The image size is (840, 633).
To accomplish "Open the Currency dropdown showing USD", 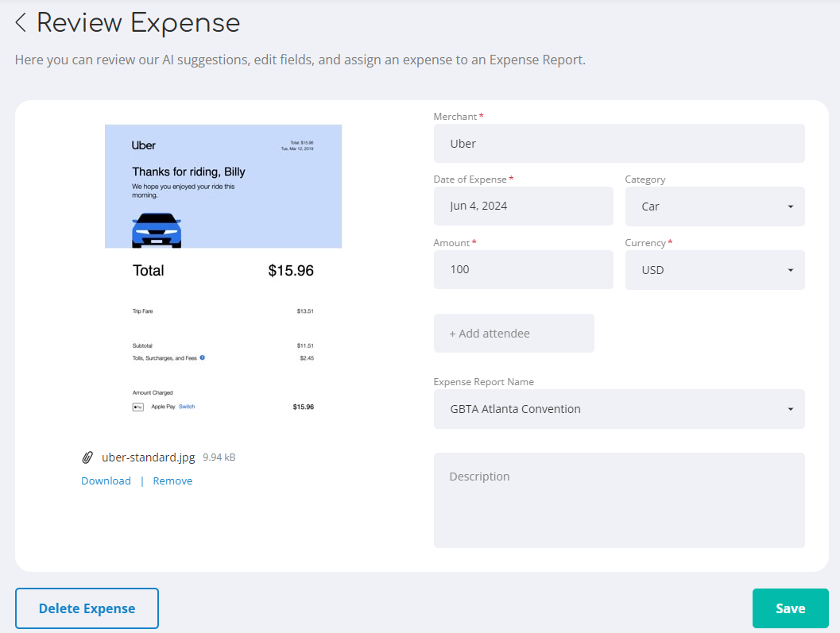I will [714, 269].
